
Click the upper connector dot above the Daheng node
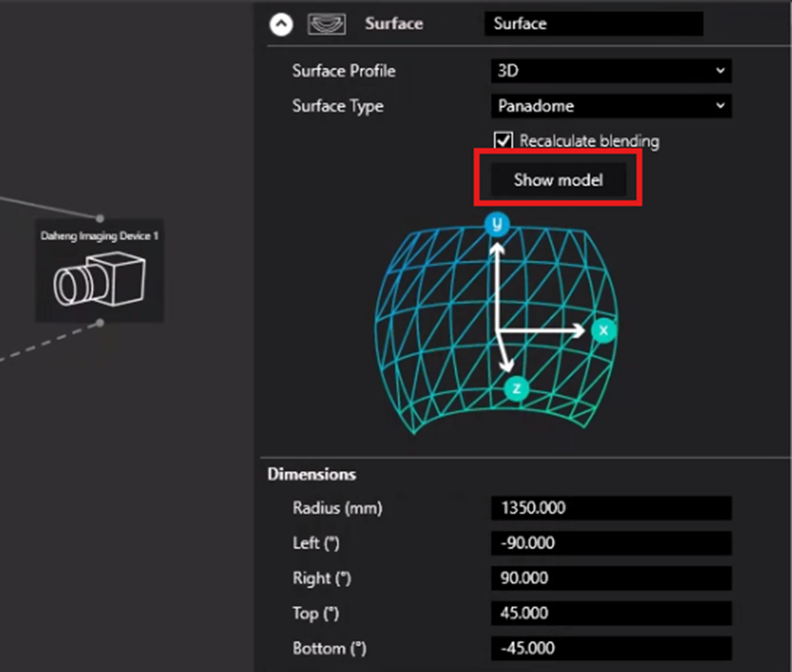100,218
